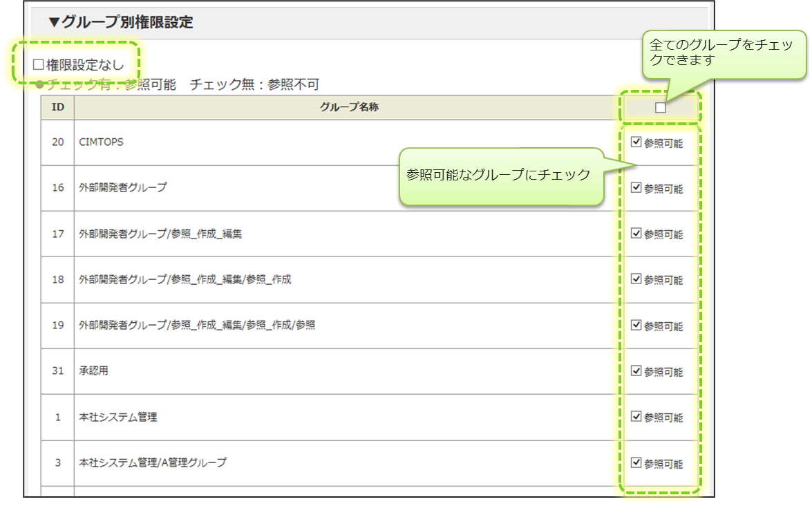Uncheck 参照可能 for 本社システム管理/A管理グループ

point(636,462)
